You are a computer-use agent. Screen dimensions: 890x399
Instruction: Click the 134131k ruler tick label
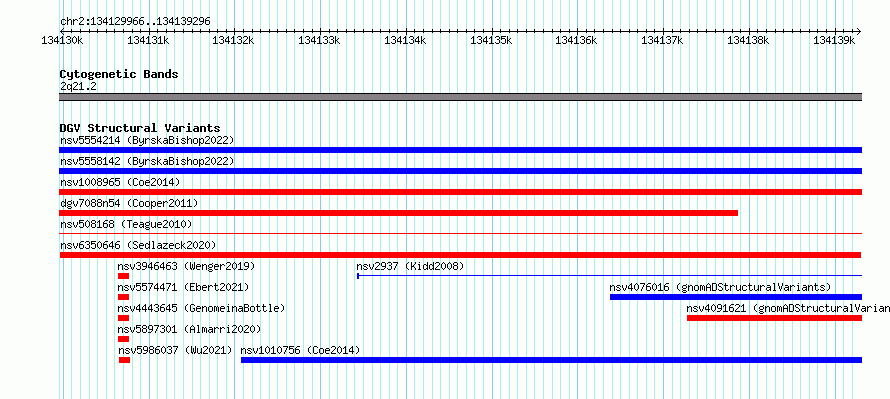pyautogui.click(x=148, y=40)
